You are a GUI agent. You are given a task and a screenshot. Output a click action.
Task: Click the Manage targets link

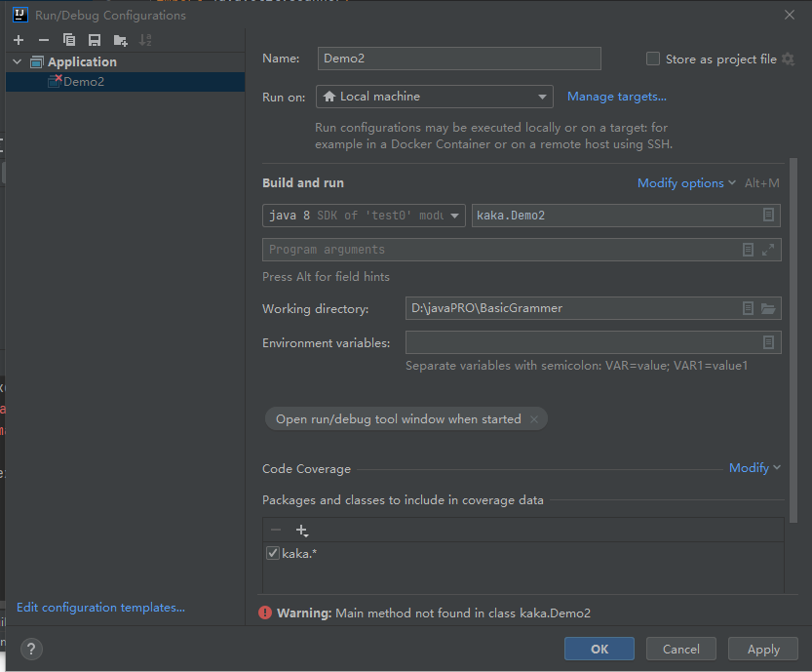click(617, 97)
